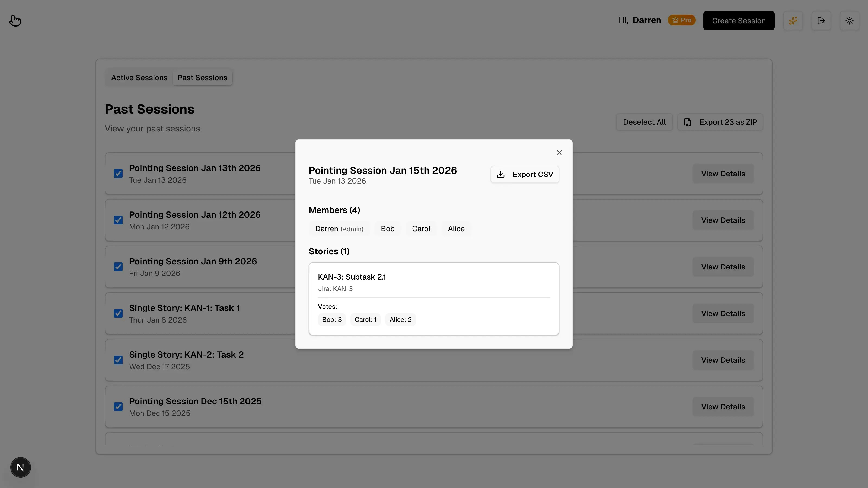The width and height of the screenshot is (868, 488).
Task: Click the logout icon
Action: point(822,20)
